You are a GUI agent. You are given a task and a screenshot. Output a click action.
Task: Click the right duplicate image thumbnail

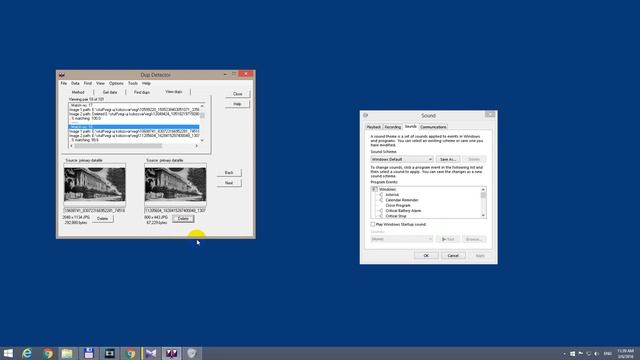tap(175, 184)
